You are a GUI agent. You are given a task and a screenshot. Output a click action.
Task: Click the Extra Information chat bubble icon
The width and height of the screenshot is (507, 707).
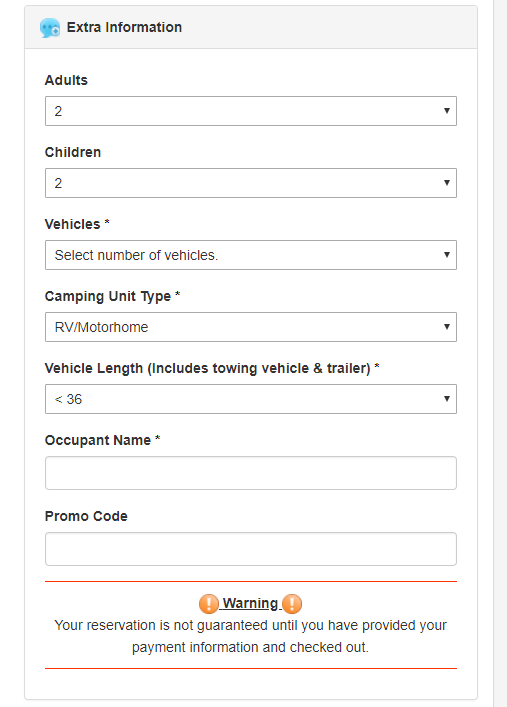[50, 28]
